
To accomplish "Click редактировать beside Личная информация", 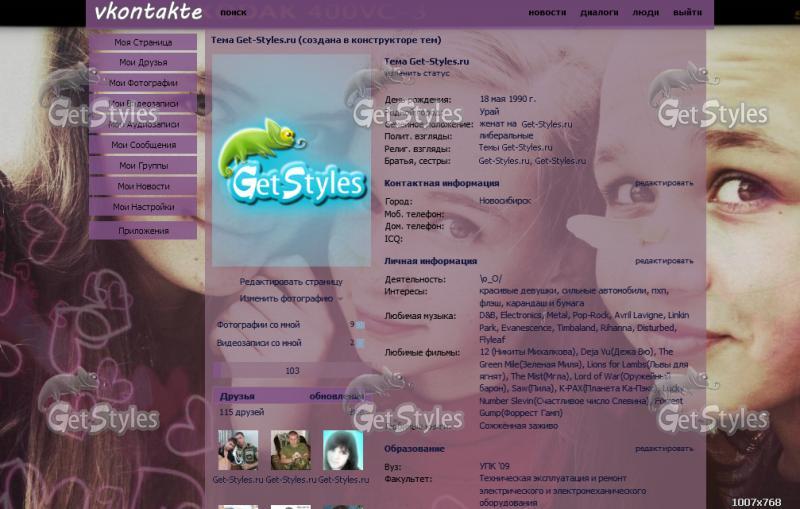I will click(664, 261).
